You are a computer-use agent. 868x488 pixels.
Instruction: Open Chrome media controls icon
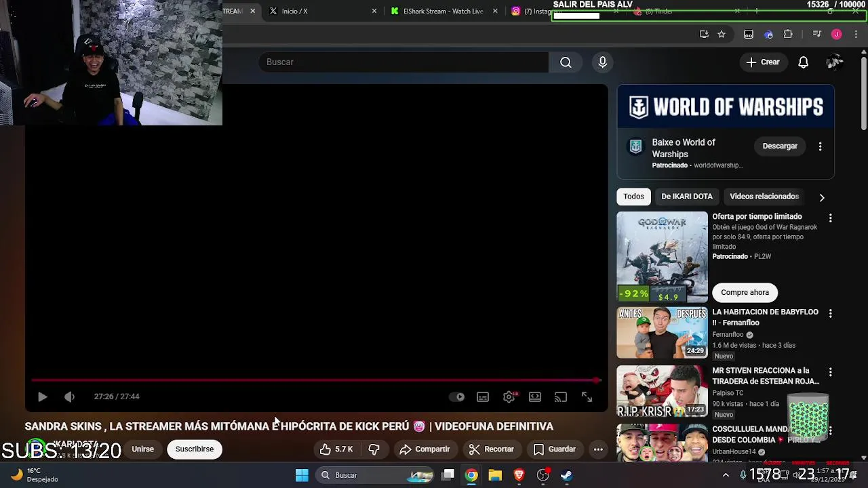[x=817, y=35]
